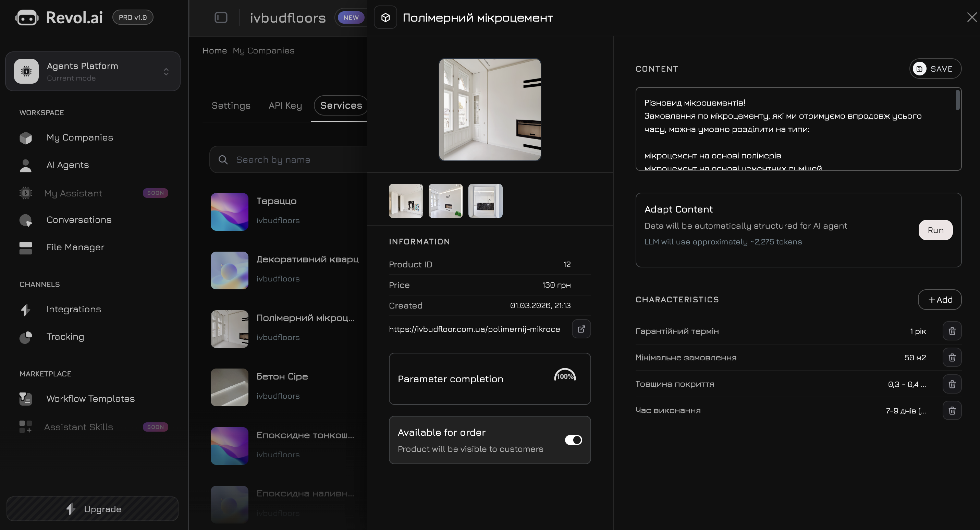Switch to the API Key tab
Image resolution: width=980 pixels, height=530 pixels.
285,106
